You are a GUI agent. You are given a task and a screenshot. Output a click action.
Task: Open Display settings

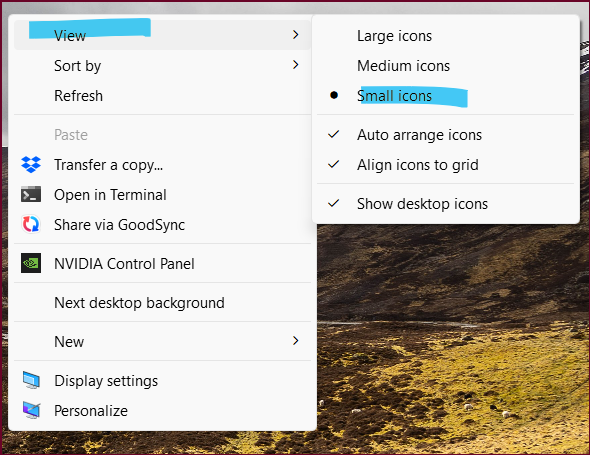pyautogui.click(x=162, y=380)
